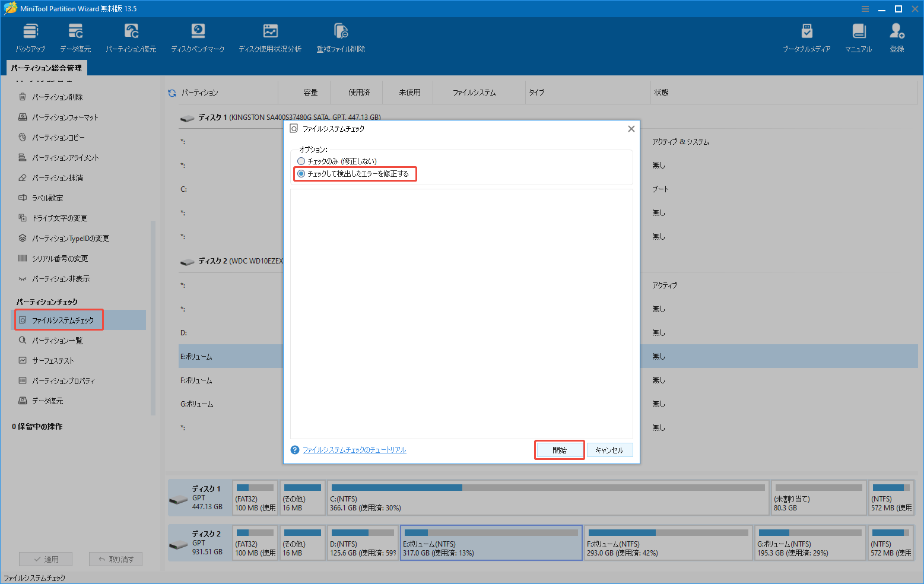Viewport: 924px width, 584px height.
Task: Click the 開始 button
Action: [558, 449]
